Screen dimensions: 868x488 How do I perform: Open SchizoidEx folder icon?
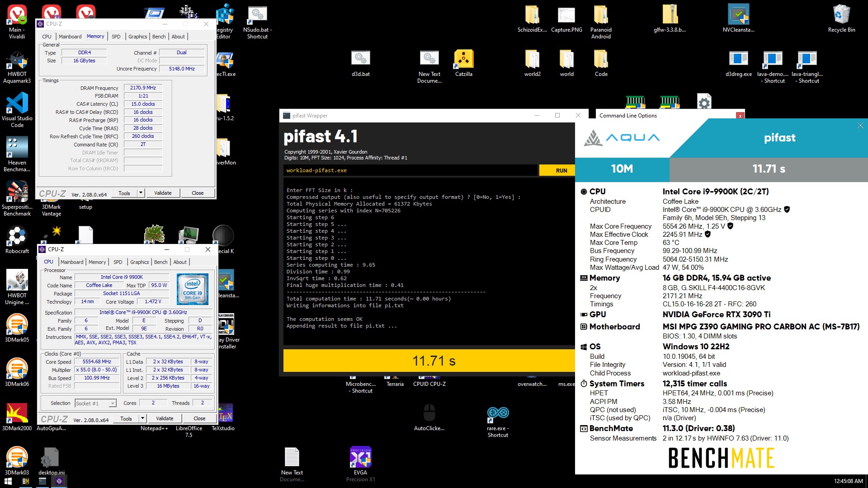point(533,19)
